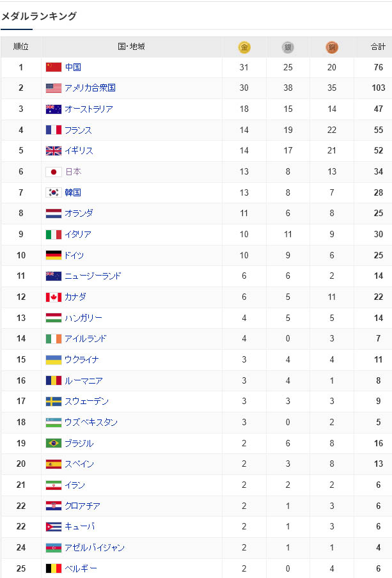
Task: Click the South Korea flag icon
Action: (x=54, y=192)
